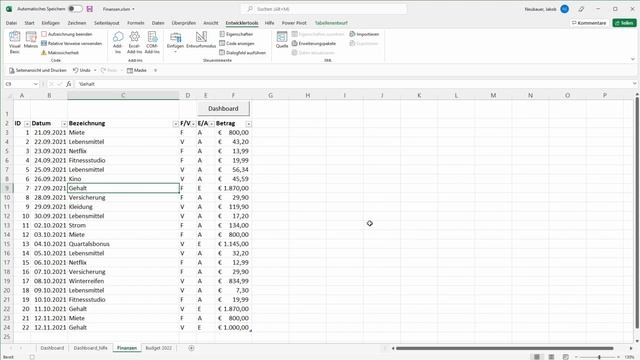Select the Dashboard_hilfe sheet tab

pos(90,348)
